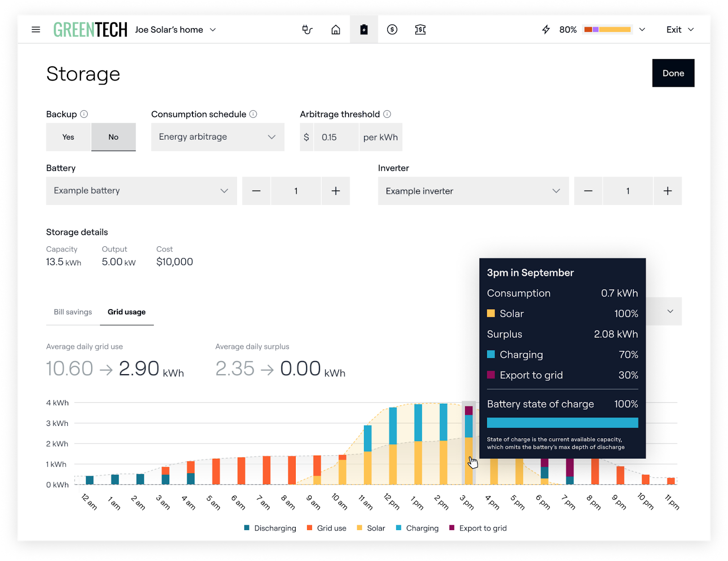Show info about Backup option
This screenshot has width=728, height=561.
click(84, 114)
